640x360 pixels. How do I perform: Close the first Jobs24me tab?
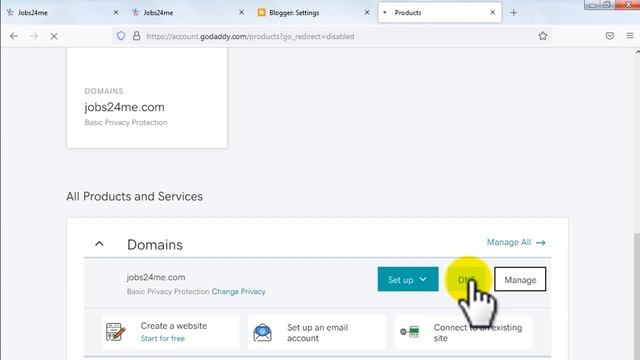click(116, 13)
